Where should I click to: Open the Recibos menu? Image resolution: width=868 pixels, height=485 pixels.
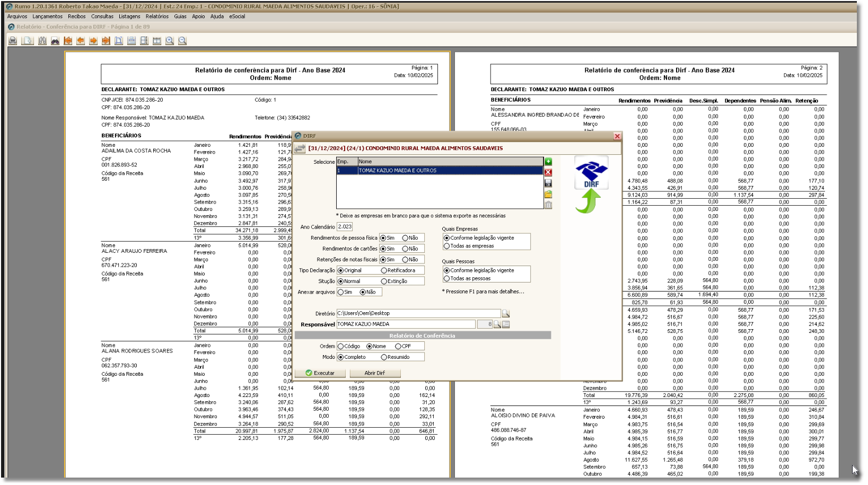pyautogui.click(x=76, y=16)
